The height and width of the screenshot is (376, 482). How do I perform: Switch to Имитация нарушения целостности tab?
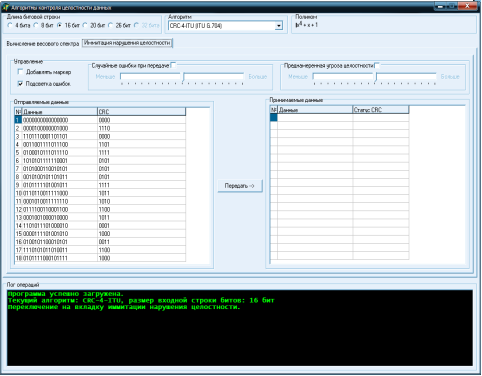click(x=127, y=43)
